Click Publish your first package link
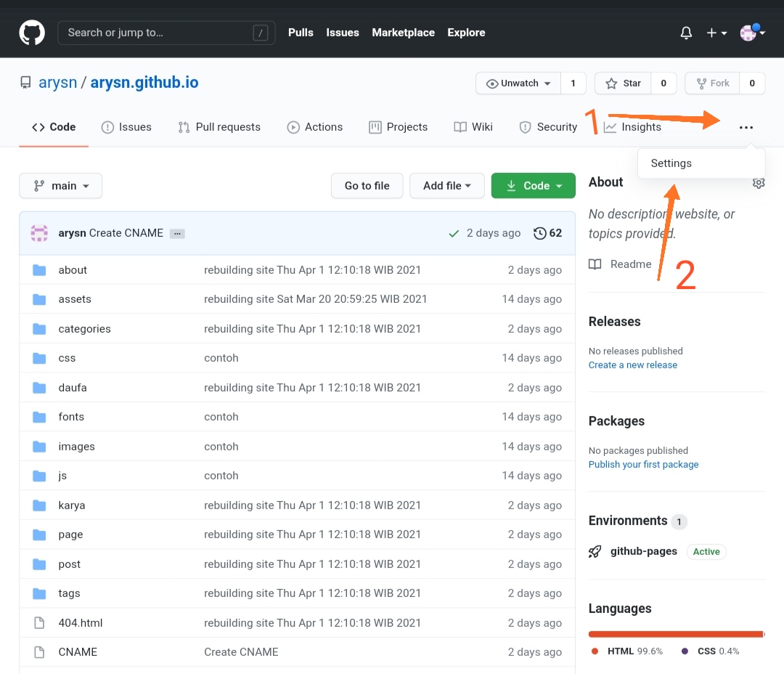 tap(643, 465)
